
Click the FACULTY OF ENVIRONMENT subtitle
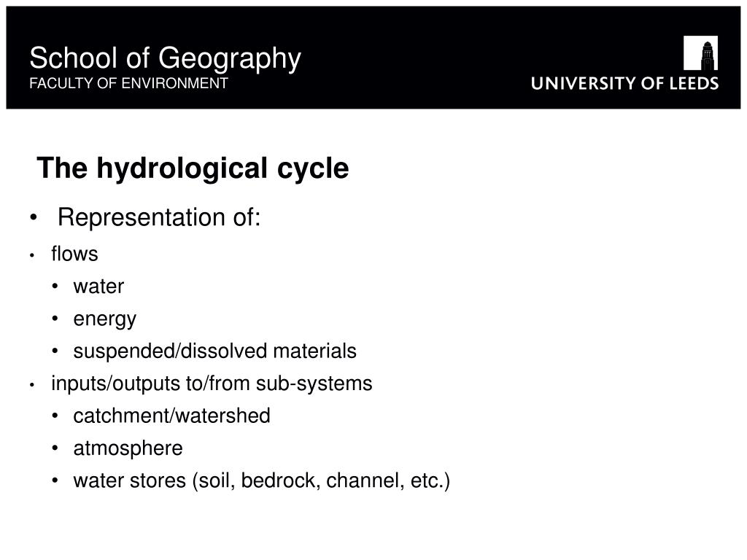[x=128, y=83]
